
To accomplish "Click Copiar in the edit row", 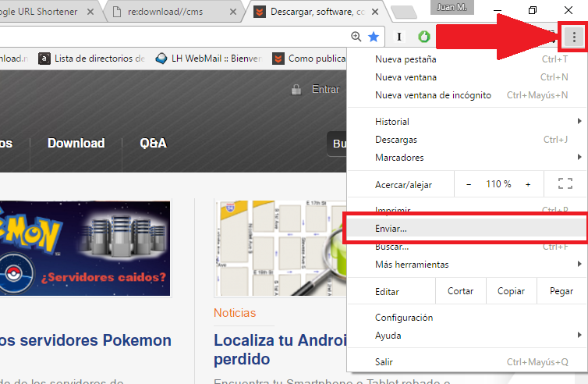I will click(511, 291).
